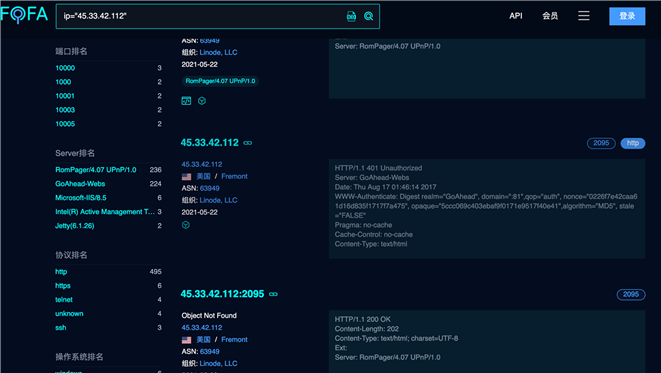The height and width of the screenshot is (373, 661).
Task: Copy link icon next to 45.33.42.112 heading
Action: (x=248, y=143)
